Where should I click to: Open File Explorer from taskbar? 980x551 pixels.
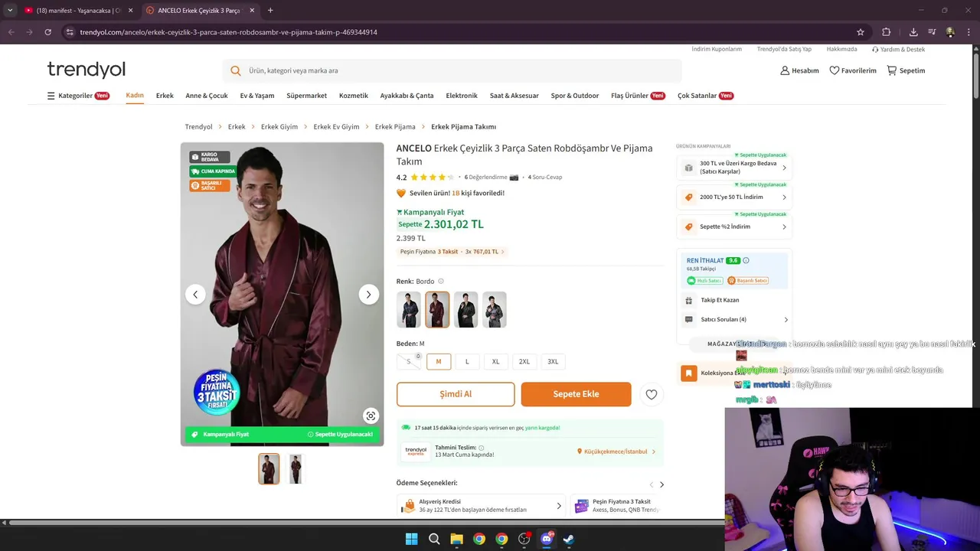coord(456,539)
